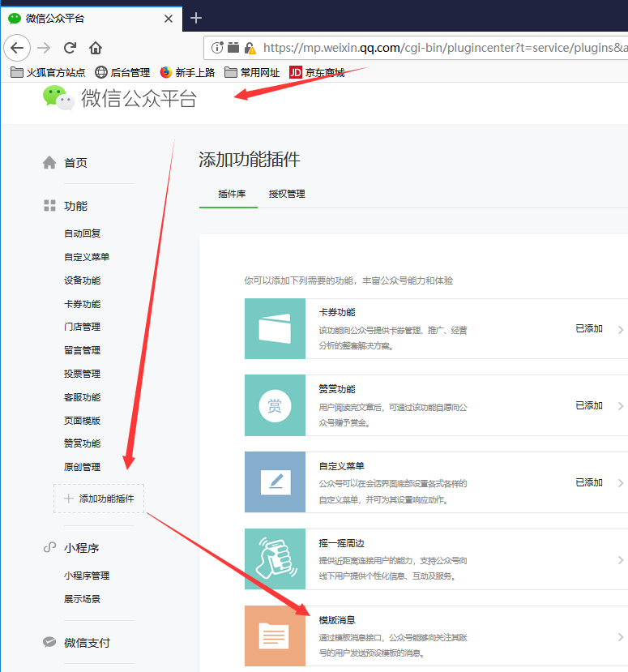Click the 添加功能插件 sidebar button

coord(99,499)
